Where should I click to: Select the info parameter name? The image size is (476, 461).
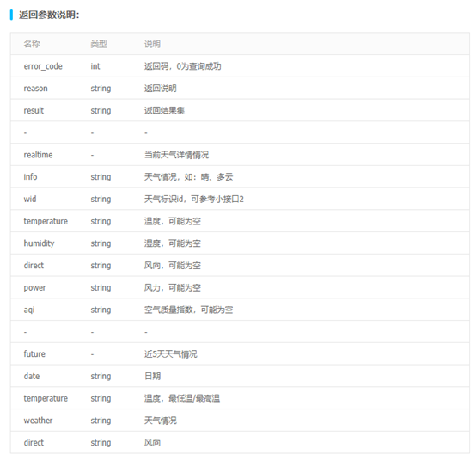[x=30, y=177]
